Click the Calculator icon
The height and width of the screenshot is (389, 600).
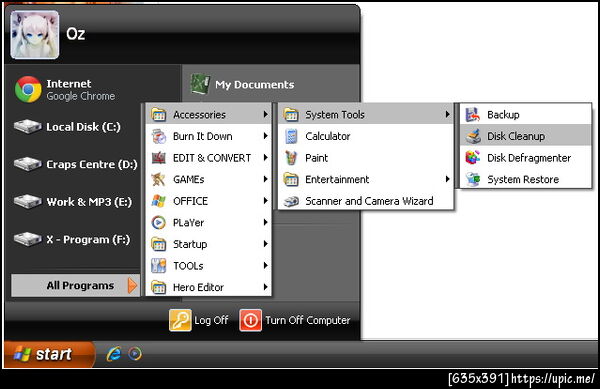click(x=291, y=136)
